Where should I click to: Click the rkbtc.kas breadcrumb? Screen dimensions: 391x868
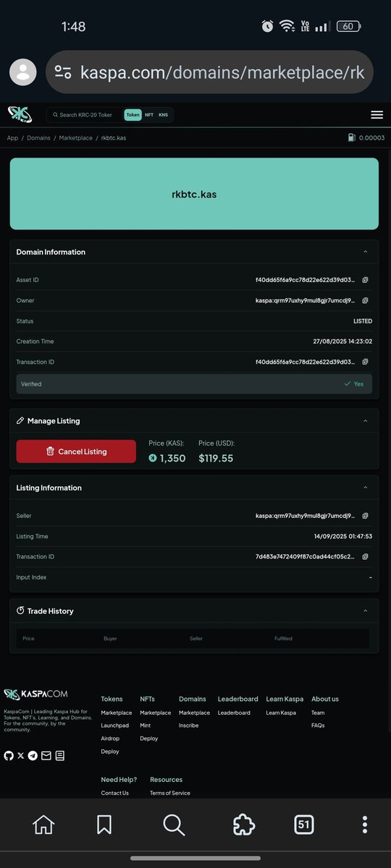tap(114, 137)
